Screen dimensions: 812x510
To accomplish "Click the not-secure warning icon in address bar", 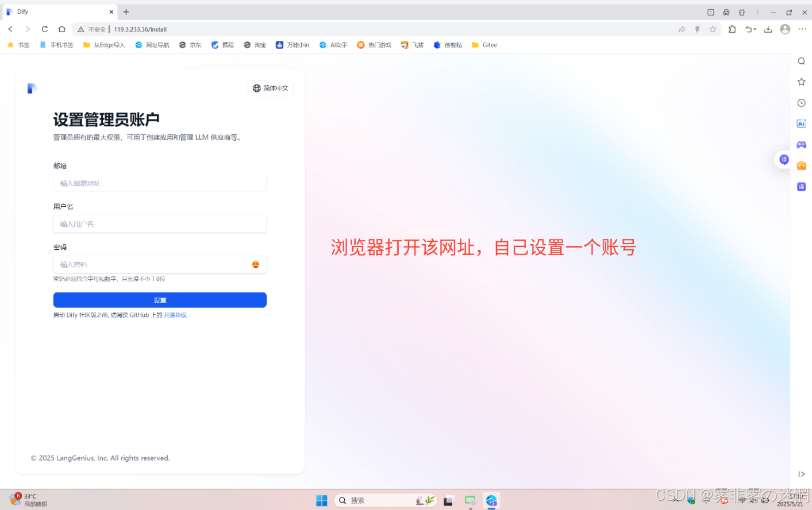I will click(81, 29).
